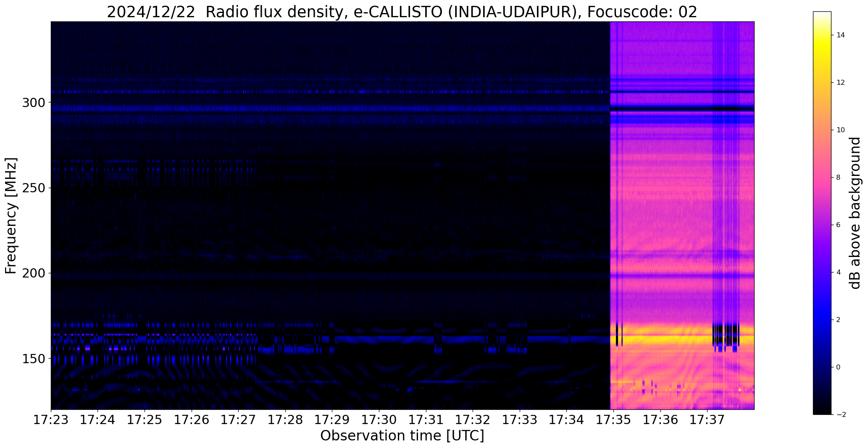Click the 17:32 time tick label
The height and width of the screenshot is (448, 868).
point(473,419)
